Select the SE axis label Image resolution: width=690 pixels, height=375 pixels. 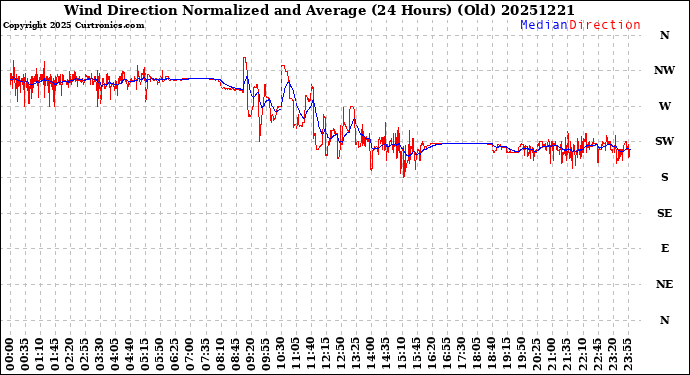(664, 213)
